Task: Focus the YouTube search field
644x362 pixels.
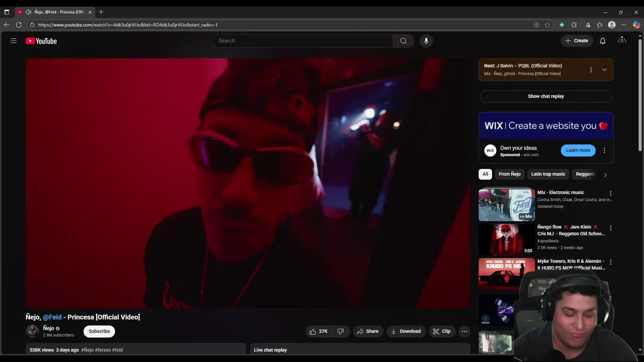Action: [x=303, y=41]
